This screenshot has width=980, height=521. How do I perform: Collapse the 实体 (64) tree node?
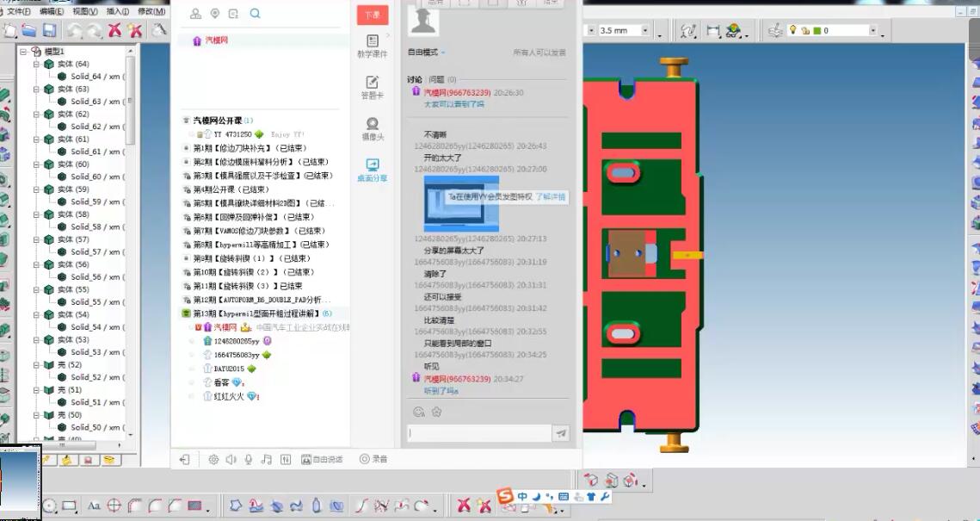36,65
